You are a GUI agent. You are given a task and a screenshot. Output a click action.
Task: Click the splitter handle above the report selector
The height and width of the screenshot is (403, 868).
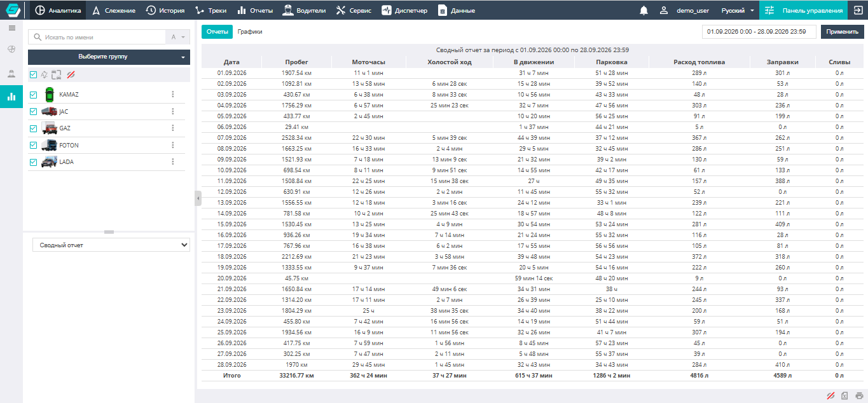tap(109, 232)
